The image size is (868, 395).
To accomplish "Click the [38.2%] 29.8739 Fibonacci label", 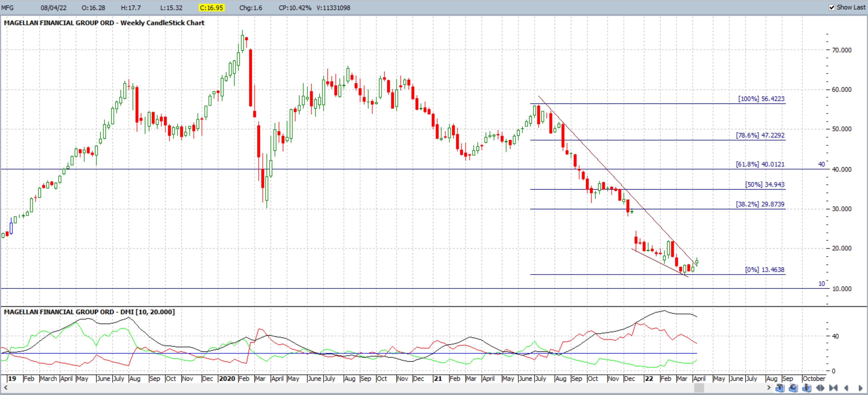I will [760, 204].
